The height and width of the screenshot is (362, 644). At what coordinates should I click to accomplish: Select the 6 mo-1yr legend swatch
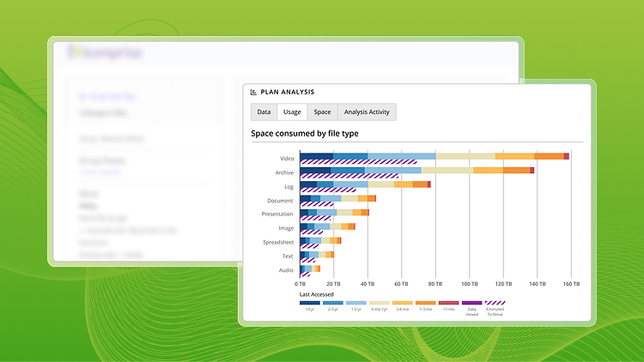point(380,302)
